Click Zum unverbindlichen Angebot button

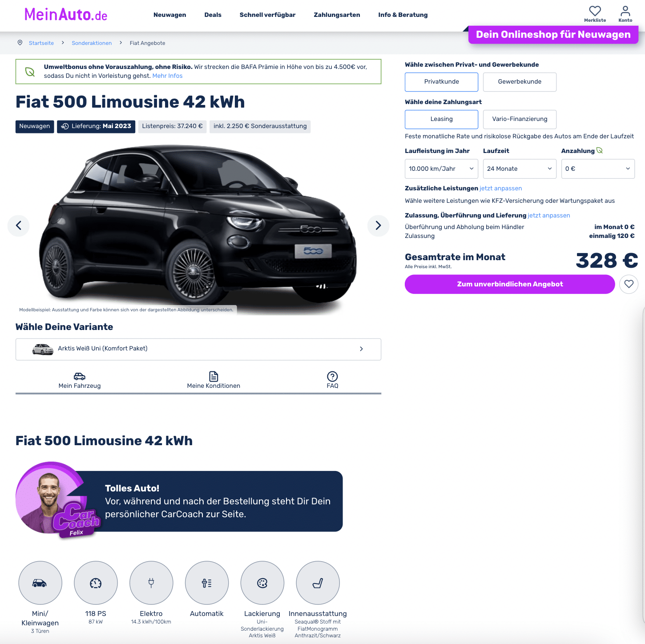[510, 284]
